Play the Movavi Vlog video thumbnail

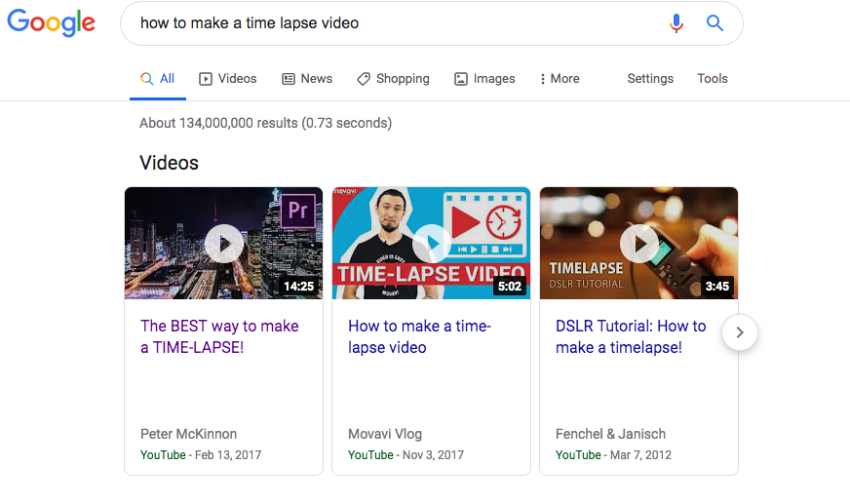432,244
